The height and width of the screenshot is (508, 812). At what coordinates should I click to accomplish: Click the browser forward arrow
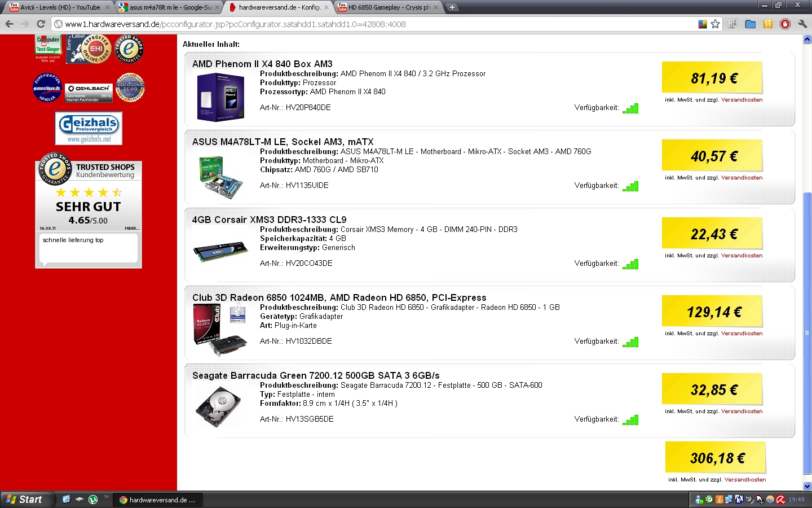point(25,24)
